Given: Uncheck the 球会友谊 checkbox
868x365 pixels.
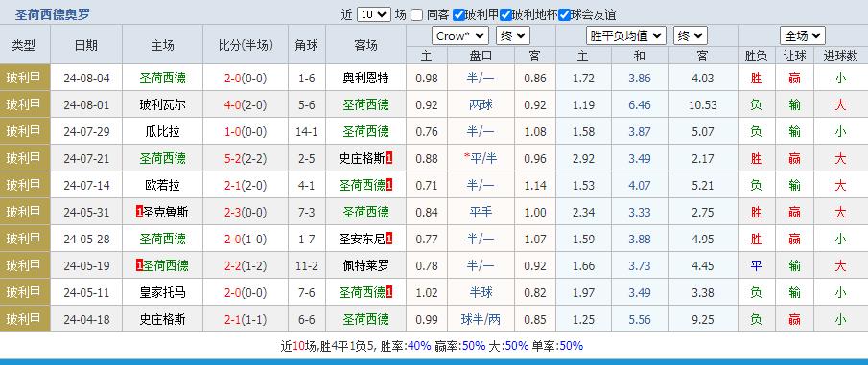Looking at the screenshot, I should coord(564,15).
